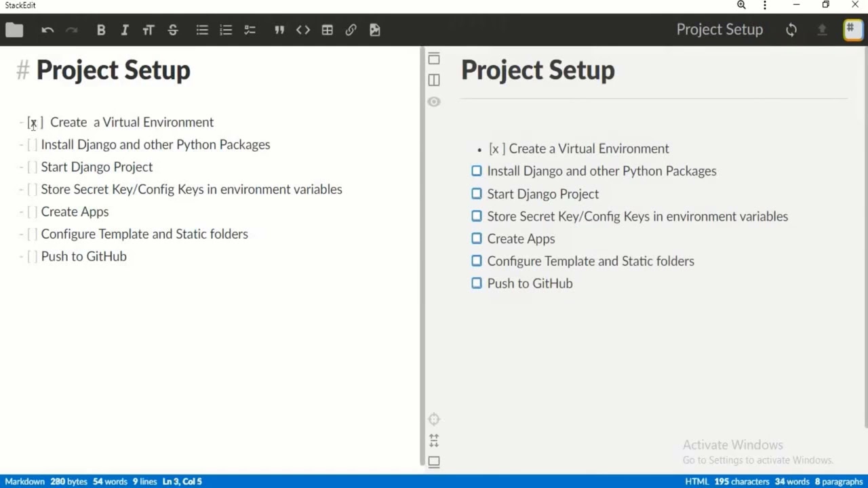Open the file explorer folder panel
The height and width of the screenshot is (488, 868).
14,30
